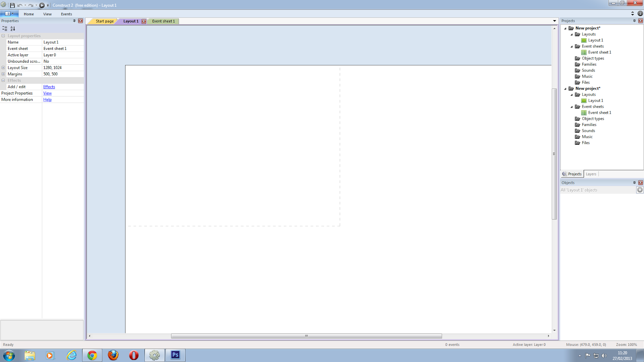Open Chrome from the taskbar
This screenshot has width=644, height=362.
[x=92, y=355]
